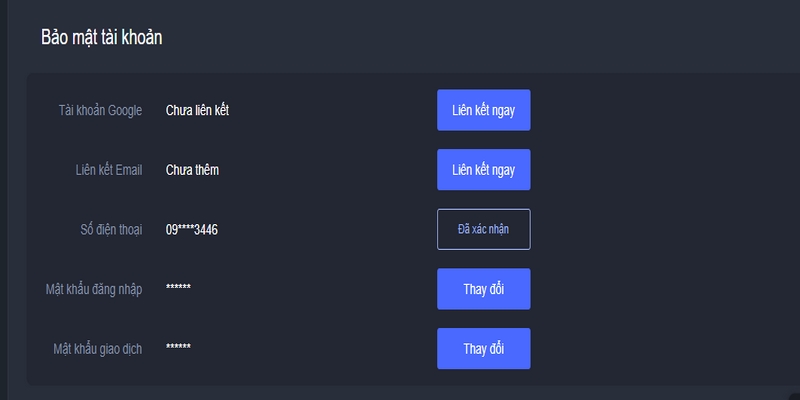The image size is (800, 400).
Task: Select the Tài khoản Google label
Action: pos(100,110)
